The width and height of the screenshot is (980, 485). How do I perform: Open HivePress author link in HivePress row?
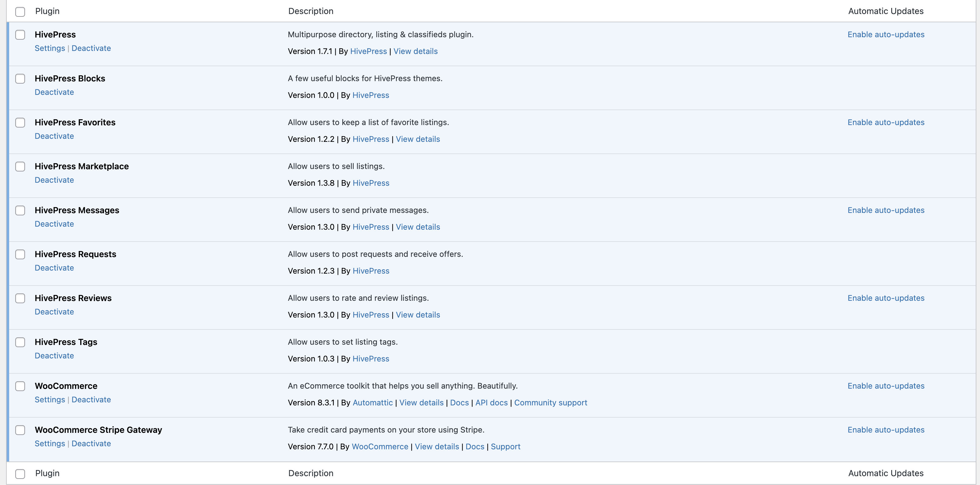point(368,51)
